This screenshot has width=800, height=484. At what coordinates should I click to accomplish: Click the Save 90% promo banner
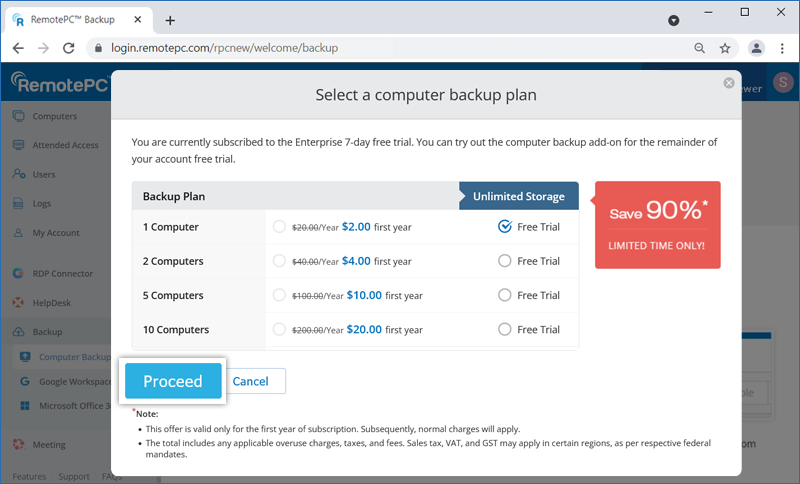coord(657,225)
